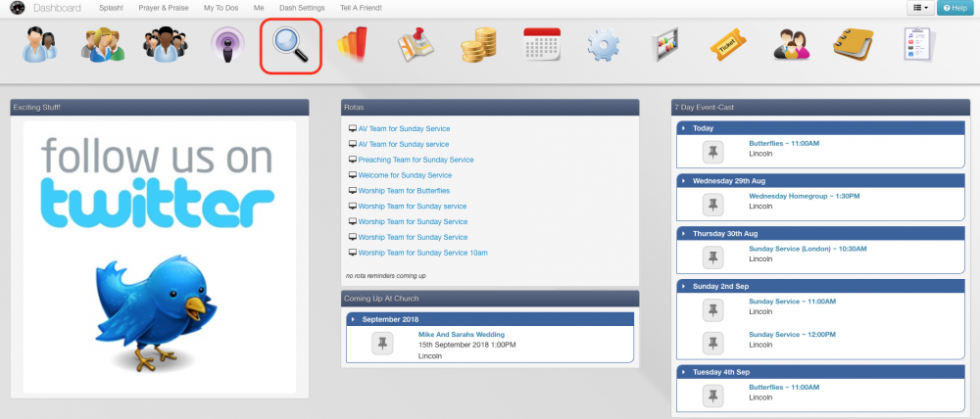Open the Mike And Sarahs Wedding event

pyautogui.click(x=462, y=334)
